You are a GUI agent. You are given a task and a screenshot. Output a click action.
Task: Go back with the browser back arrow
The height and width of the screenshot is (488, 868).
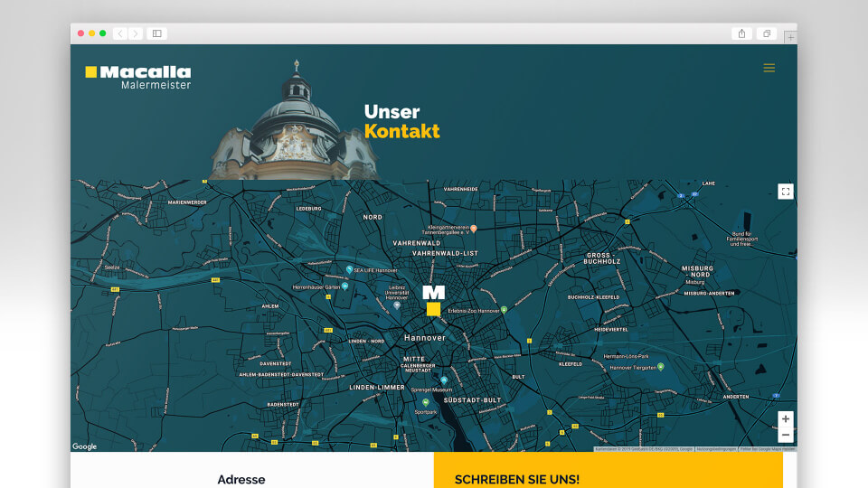(120, 33)
